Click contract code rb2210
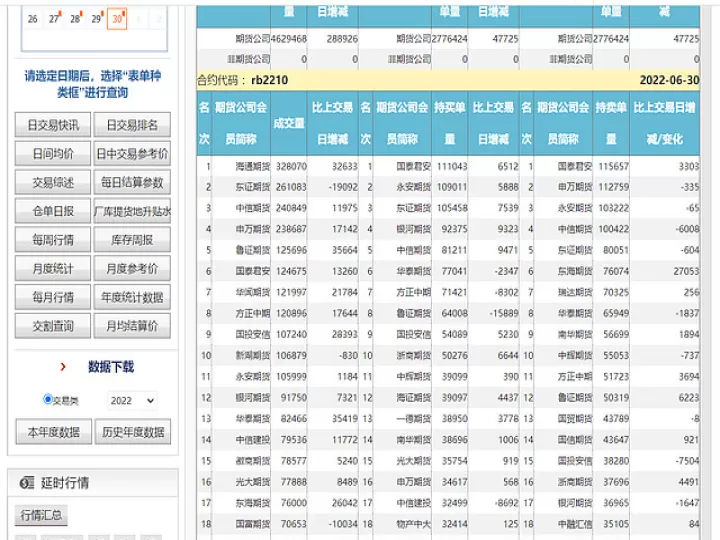 (270, 80)
